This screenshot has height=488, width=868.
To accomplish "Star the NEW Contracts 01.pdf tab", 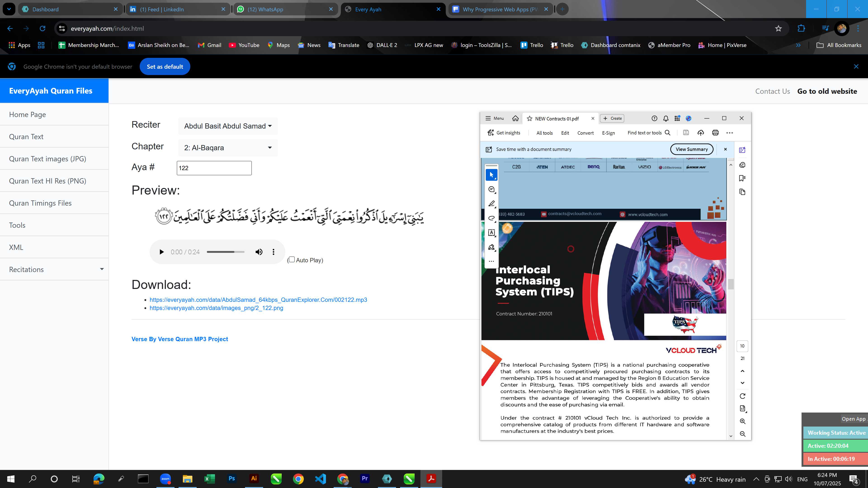I will [x=530, y=119].
